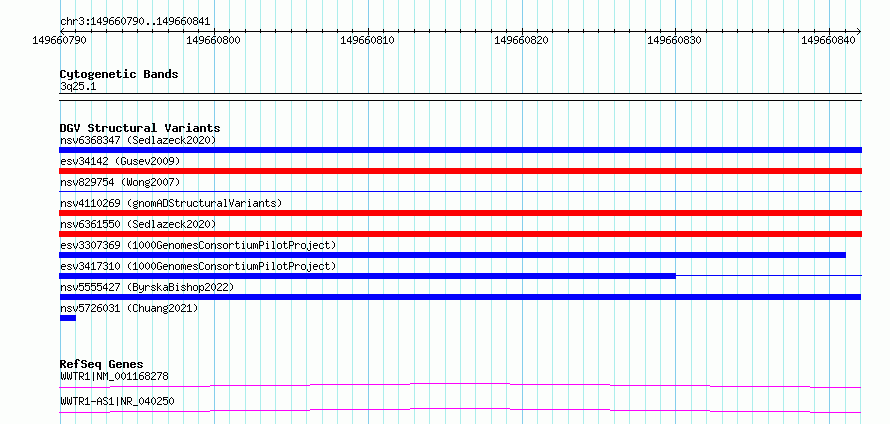890x424 pixels.
Task: Click the short blue bar for nsv5726031
Action: pos(68,318)
